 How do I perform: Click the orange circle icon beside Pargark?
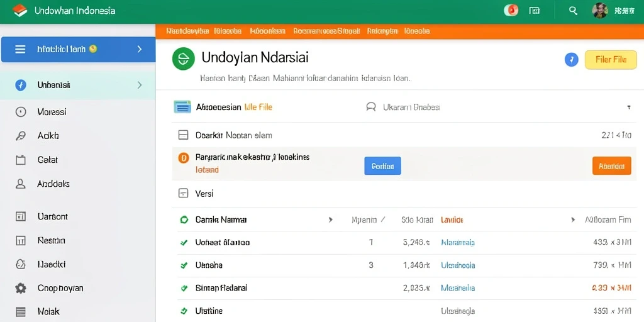tap(183, 158)
